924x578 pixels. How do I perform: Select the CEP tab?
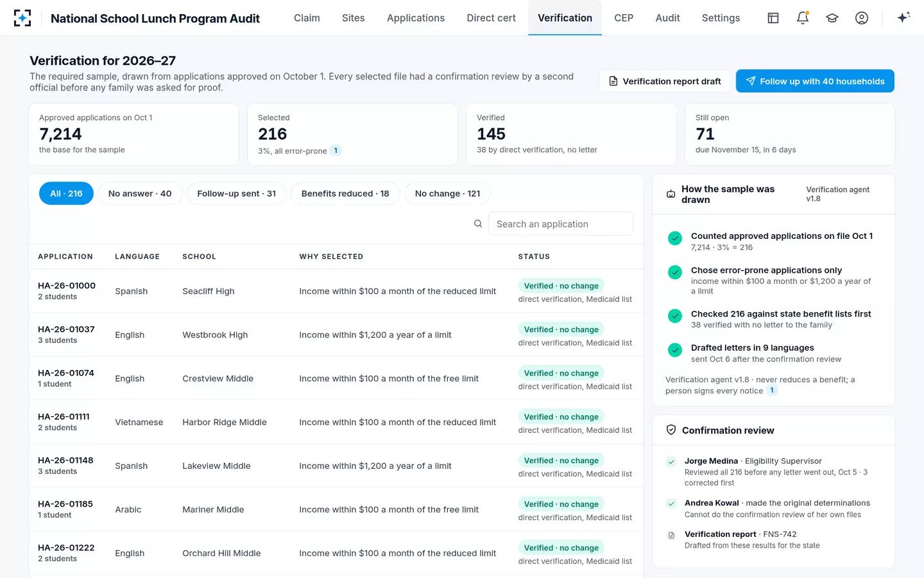pyautogui.click(x=624, y=18)
